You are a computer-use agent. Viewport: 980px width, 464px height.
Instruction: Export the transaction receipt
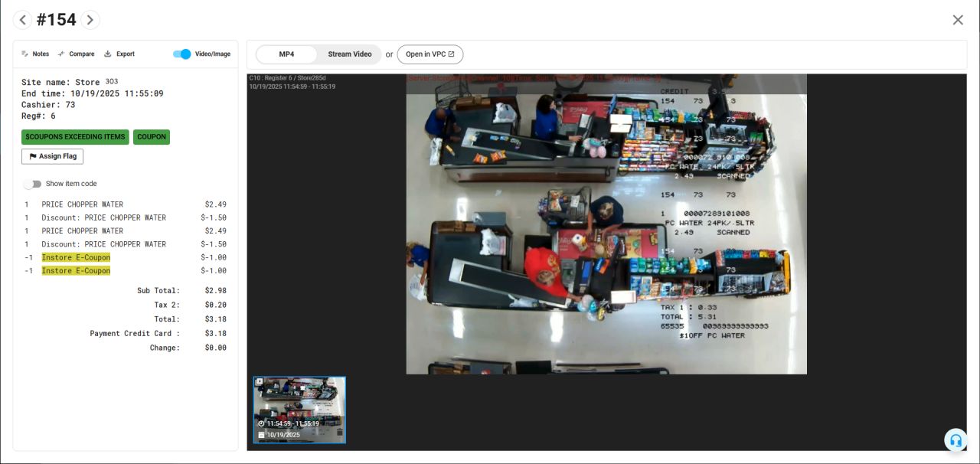119,54
